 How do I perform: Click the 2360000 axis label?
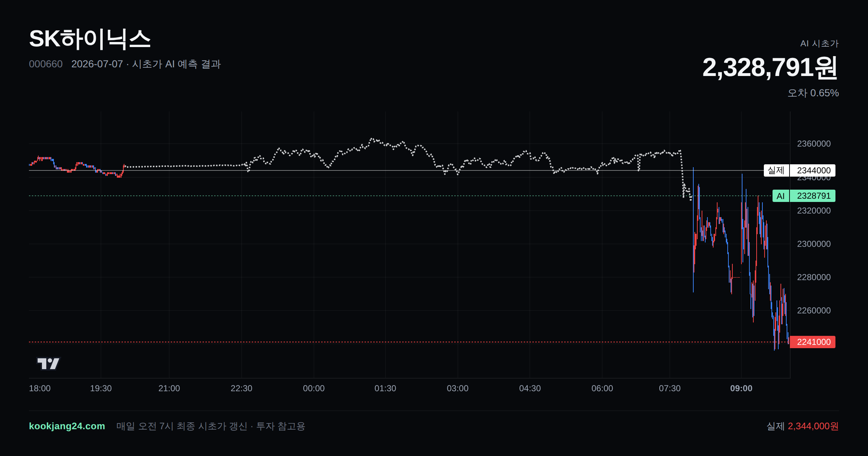click(x=814, y=144)
